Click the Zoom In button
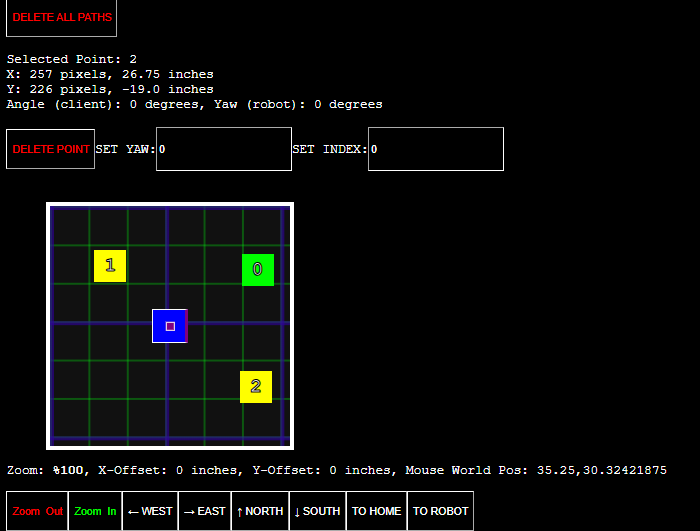The image size is (700, 531). click(95, 511)
